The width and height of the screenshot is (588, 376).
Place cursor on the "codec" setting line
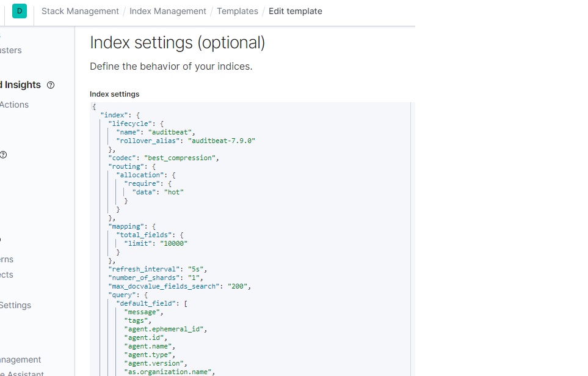[164, 158]
